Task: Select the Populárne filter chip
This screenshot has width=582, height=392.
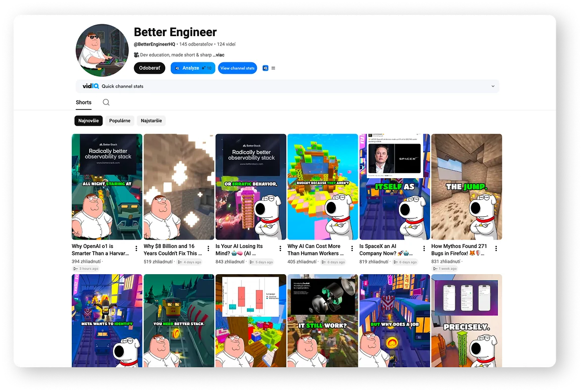Action: pos(120,121)
